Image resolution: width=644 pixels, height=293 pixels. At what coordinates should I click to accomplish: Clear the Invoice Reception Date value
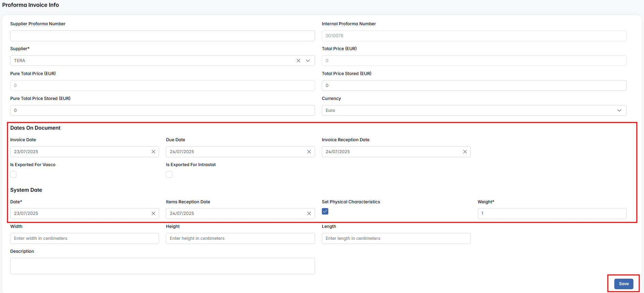point(464,152)
